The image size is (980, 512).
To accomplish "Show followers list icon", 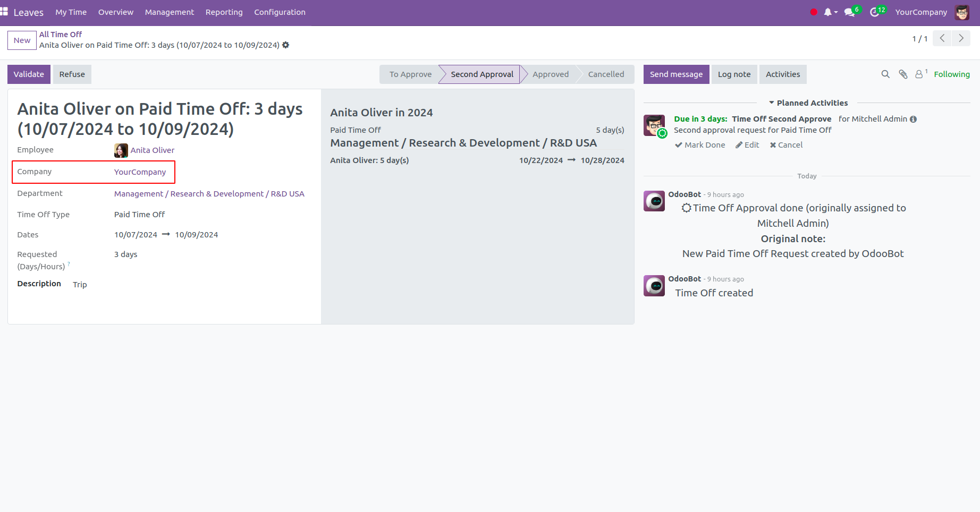I will click(919, 74).
